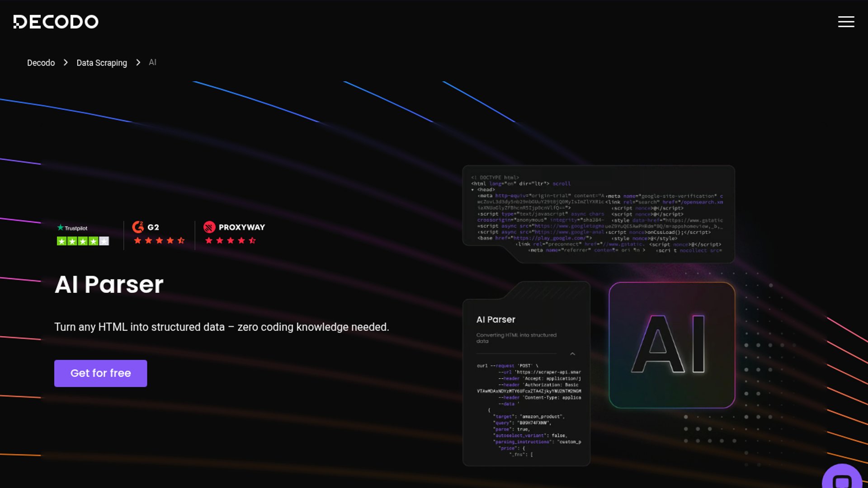This screenshot has height=488, width=868.
Task: Click the Decodo logo
Action: click(56, 22)
